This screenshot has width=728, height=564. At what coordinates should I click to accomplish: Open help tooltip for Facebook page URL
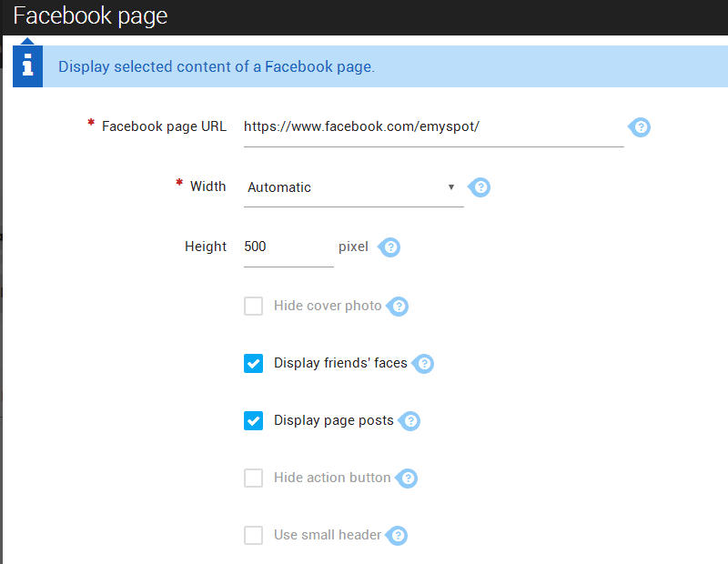(640, 126)
